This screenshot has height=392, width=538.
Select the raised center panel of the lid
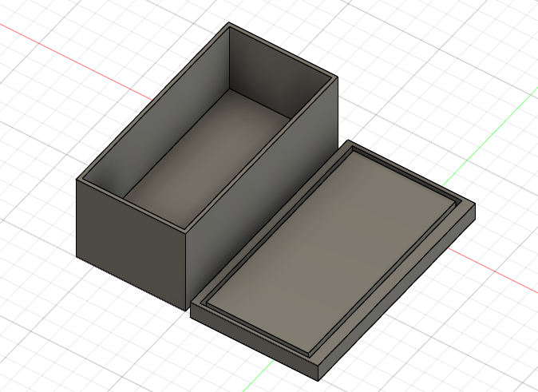pyautogui.click(x=331, y=252)
